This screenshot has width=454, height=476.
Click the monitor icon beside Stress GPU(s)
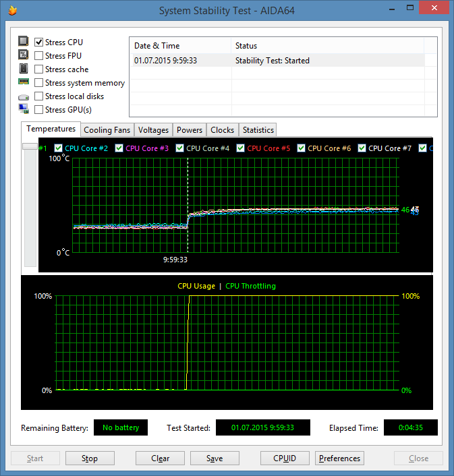(x=24, y=109)
